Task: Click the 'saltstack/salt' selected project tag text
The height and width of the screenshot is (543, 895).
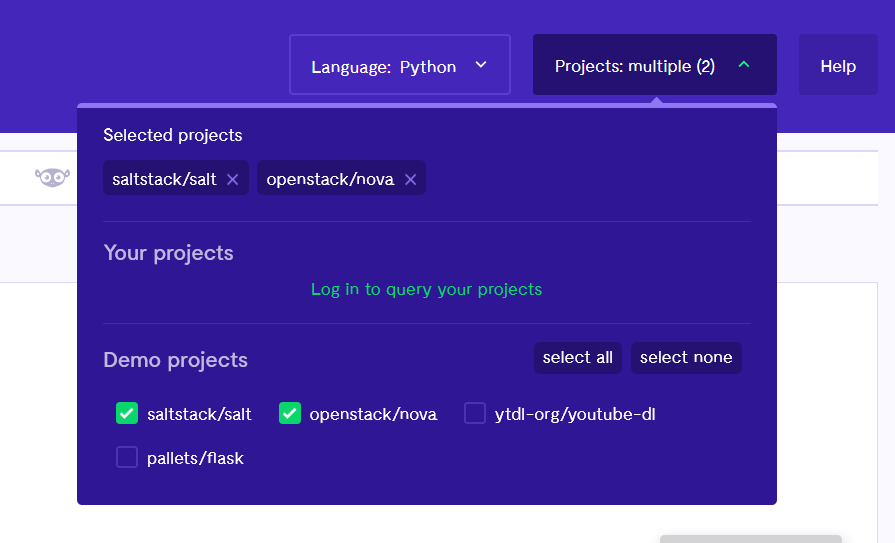Action: [x=164, y=179]
